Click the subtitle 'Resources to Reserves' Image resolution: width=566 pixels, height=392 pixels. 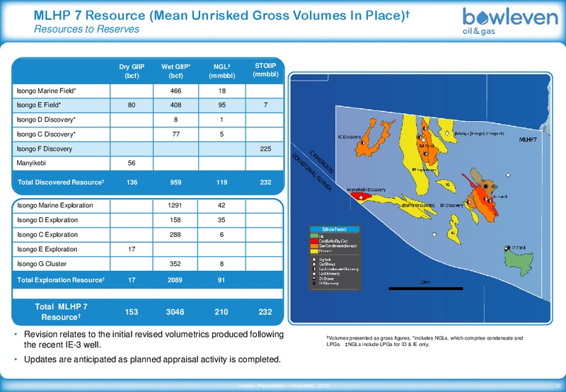[86, 29]
